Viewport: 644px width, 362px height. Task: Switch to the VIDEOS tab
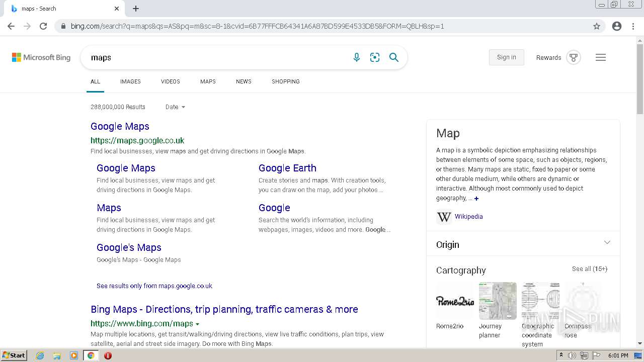pyautogui.click(x=171, y=81)
